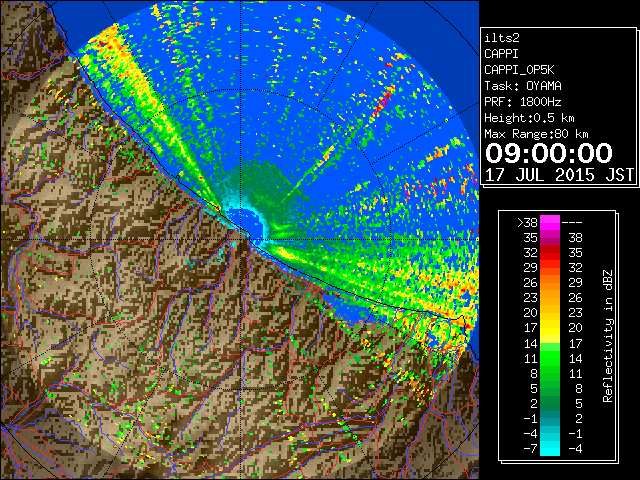The height and width of the screenshot is (480, 640).
Task: Select the 'Max Range:80 km' line
Action: pyautogui.click(x=536, y=134)
